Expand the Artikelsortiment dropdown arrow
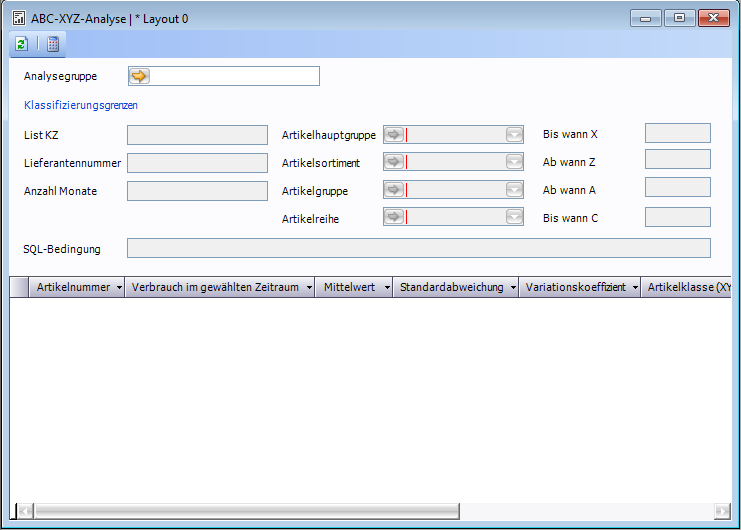Viewport: 741px width, 530px height. click(514, 162)
